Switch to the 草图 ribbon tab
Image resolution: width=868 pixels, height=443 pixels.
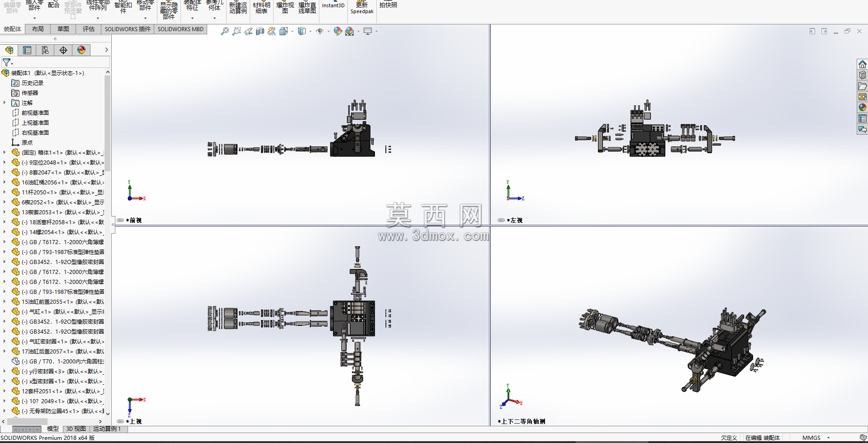click(63, 29)
